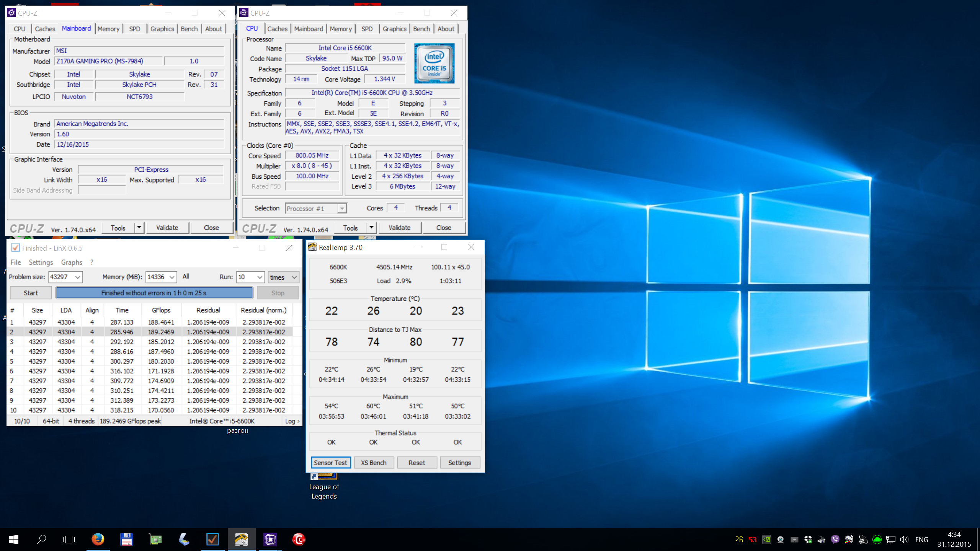980x551 pixels.
Task: Click the XS Bench button
Action: 374,463
